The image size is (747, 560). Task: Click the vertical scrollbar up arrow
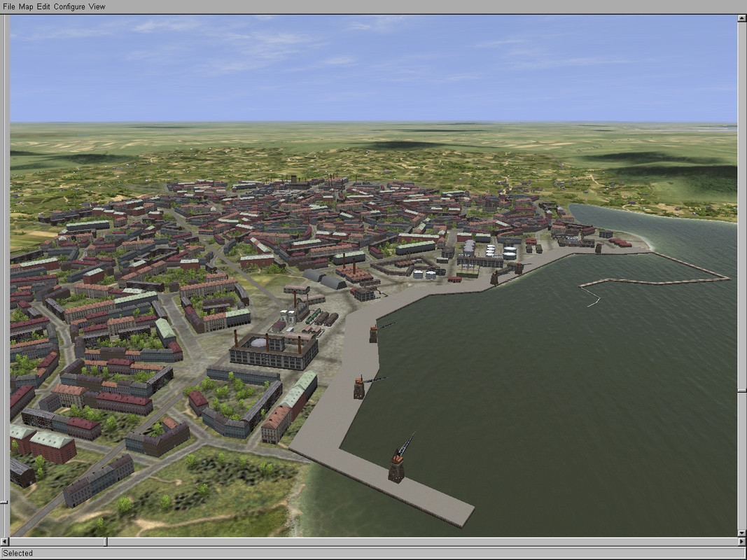[x=742, y=19]
